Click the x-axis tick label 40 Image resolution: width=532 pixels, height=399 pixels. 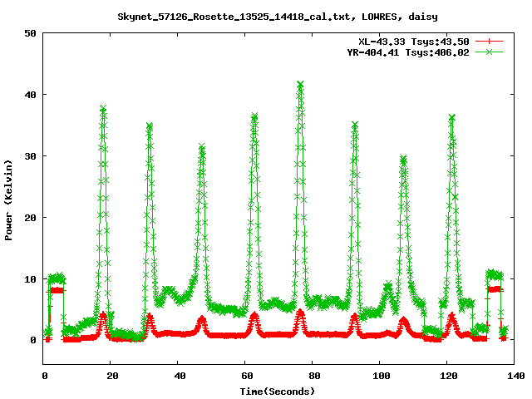click(x=180, y=376)
